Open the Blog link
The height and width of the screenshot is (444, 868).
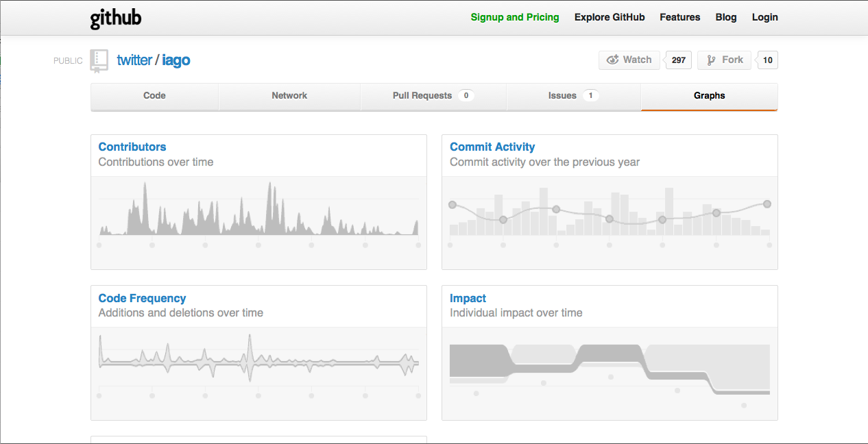click(x=726, y=17)
